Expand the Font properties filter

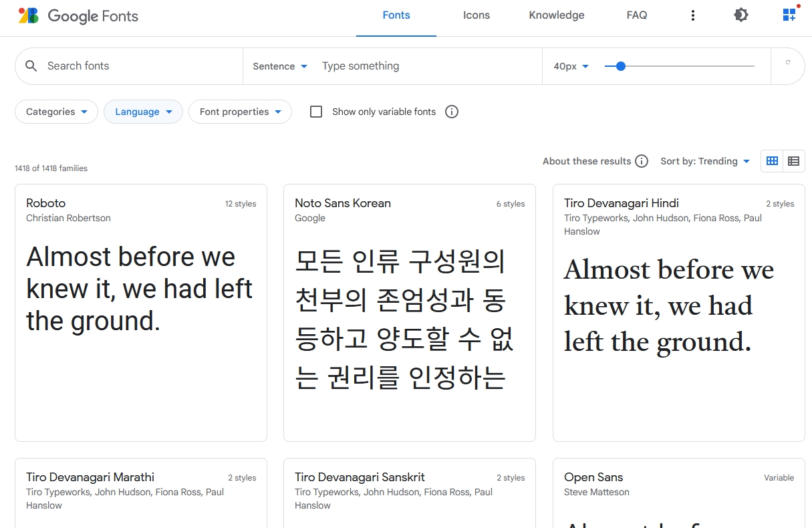tap(241, 112)
